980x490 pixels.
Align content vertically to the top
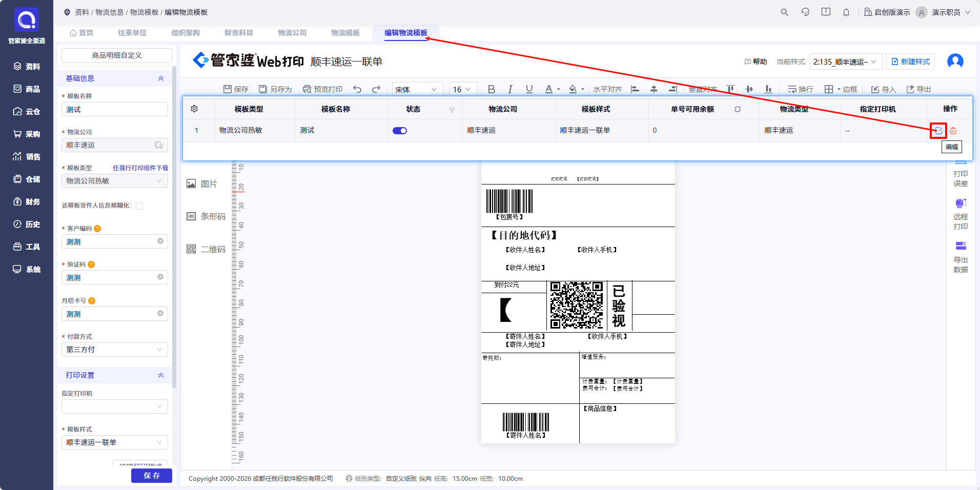(x=730, y=89)
